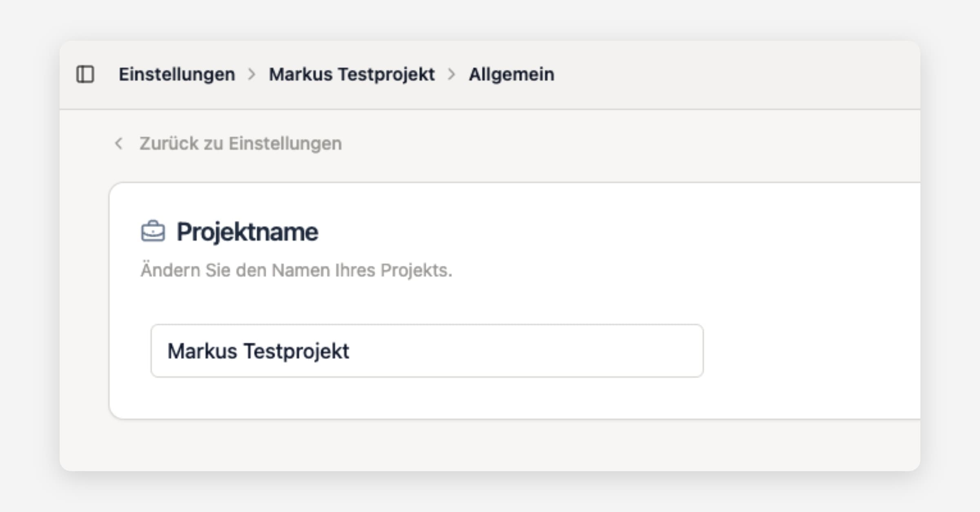Image resolution: width=980 pixels, height=512 pixels.
Task: Focus the project name input field
Action: [427, 351]
